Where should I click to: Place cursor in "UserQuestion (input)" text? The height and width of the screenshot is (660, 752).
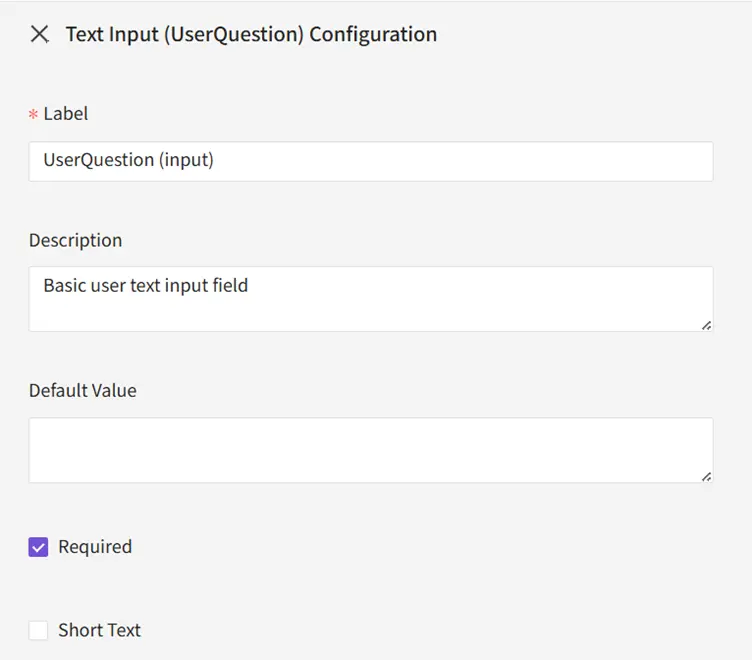point(128,160)
